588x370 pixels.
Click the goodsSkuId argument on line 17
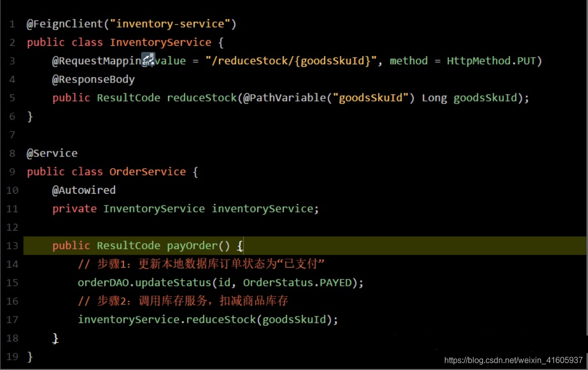[294, 320]
